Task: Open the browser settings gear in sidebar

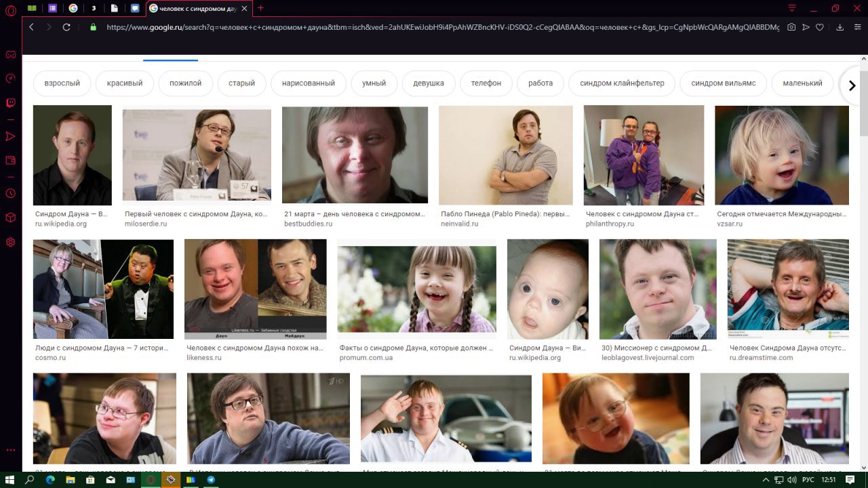Action: coord(10,242)
